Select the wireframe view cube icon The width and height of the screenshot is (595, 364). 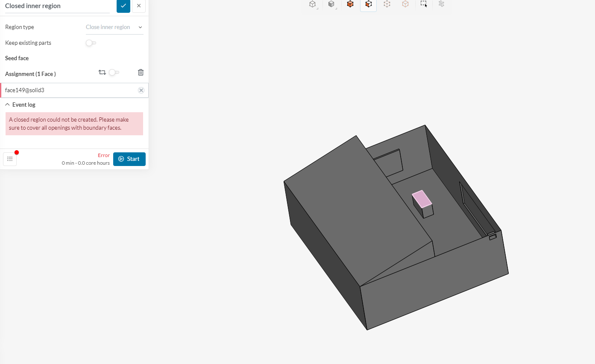312,4
